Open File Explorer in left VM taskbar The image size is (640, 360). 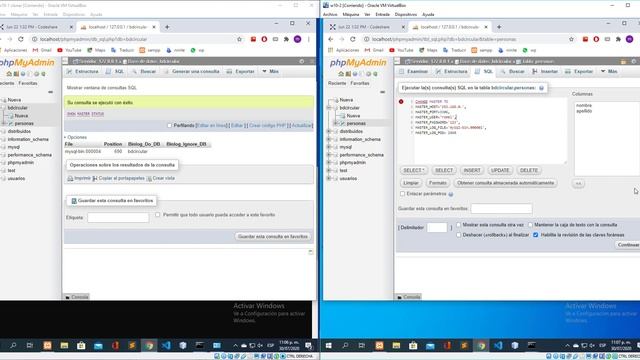click(64, 346)
